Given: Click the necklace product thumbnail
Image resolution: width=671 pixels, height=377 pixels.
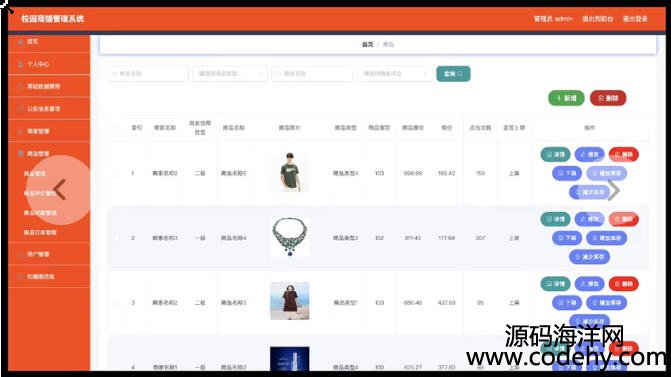Looking at the screenshot, I should [290, 237].
